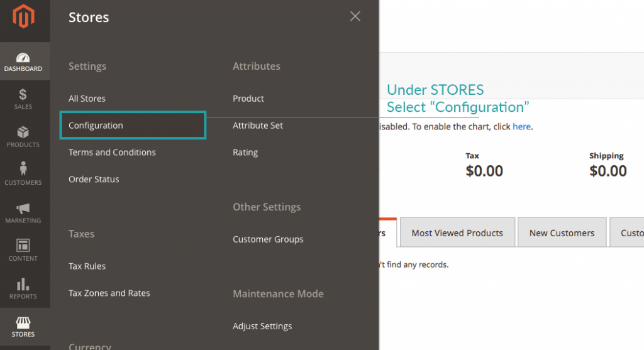Click the 'here' link to enable chart
The height and width of the screenshot is (350, 644).
tap(521, 127)
